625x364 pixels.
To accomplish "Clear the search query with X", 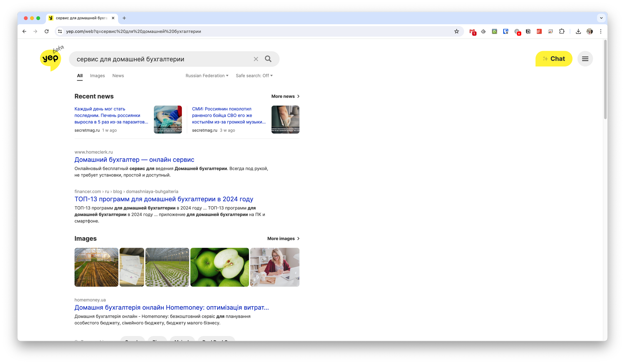I will pyautogui.click(x=256, y=59).
